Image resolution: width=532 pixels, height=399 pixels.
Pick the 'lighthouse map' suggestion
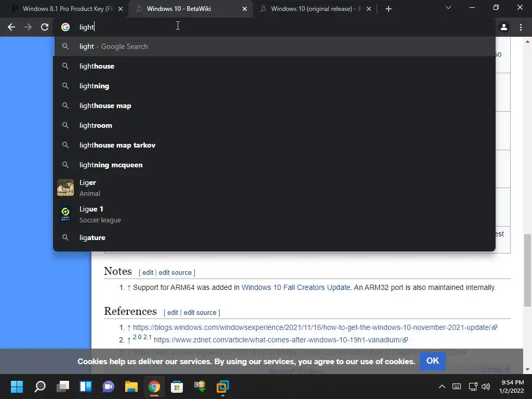tap(274, 105)
